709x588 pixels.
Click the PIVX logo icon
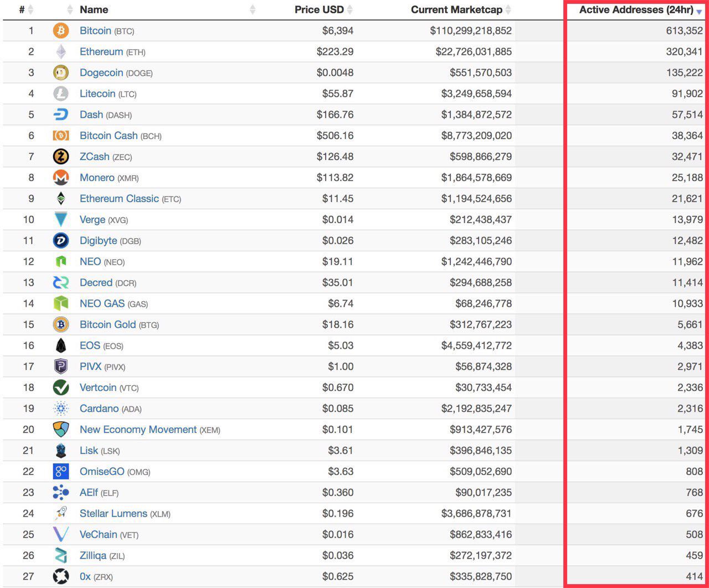click(x=61, y=367)
